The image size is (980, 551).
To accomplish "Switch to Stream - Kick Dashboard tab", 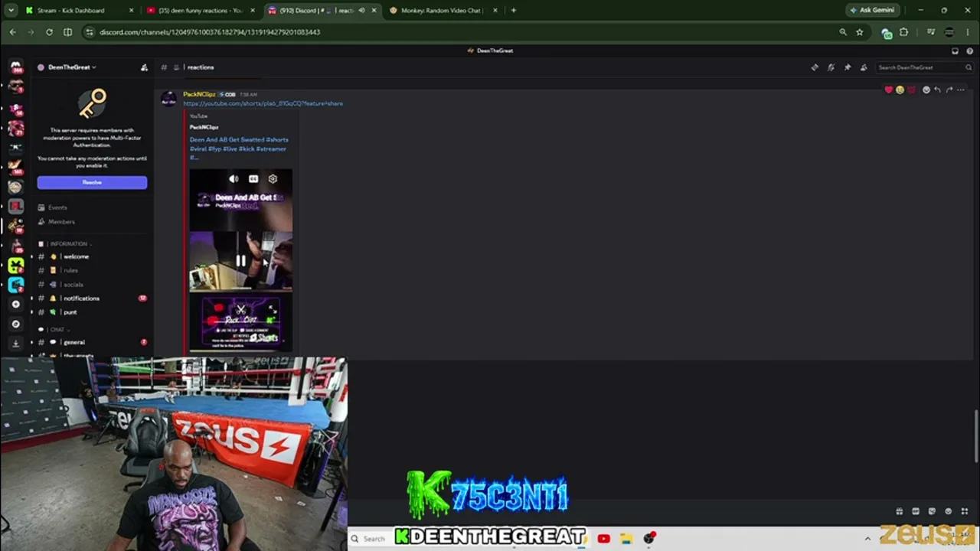I will pyautogui.click(x=78, y=11).
